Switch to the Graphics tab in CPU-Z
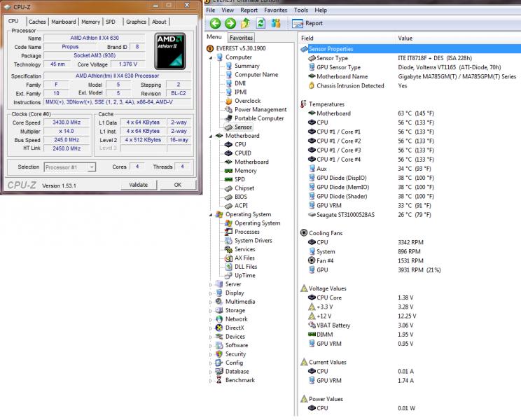 (x=136, y=22)
